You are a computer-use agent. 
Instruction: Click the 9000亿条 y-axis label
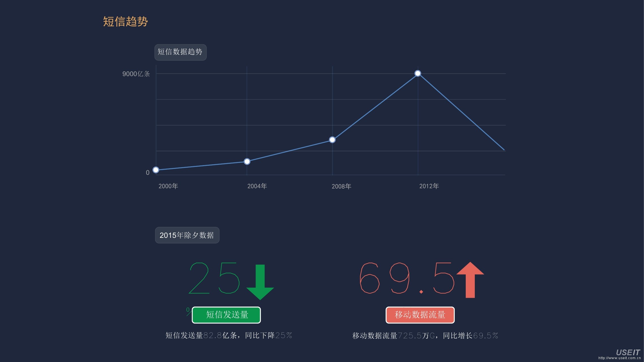pos(136,74)
